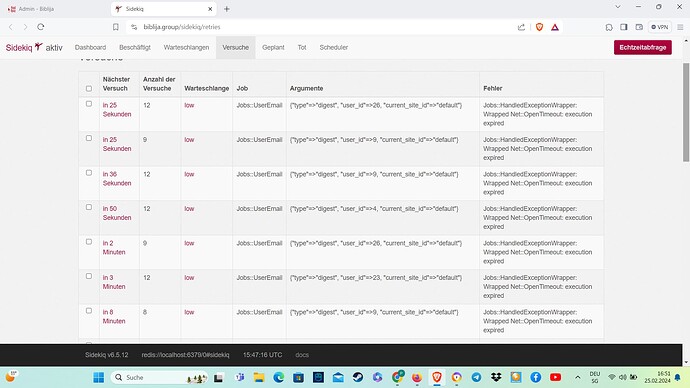Select the checkbox for 'in 36 Sekunden' row
Viewport: 690px width, 388px height.
coord(89,173)
